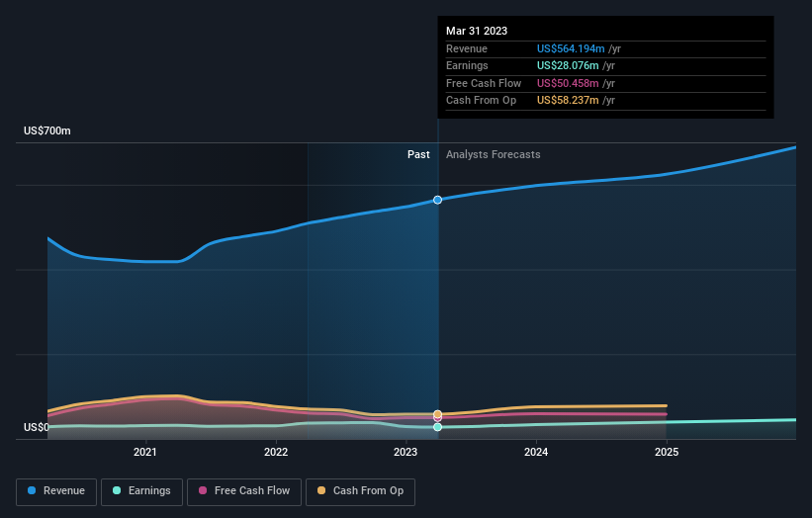Toggle the Revenue series in the legend

point(55,490)
